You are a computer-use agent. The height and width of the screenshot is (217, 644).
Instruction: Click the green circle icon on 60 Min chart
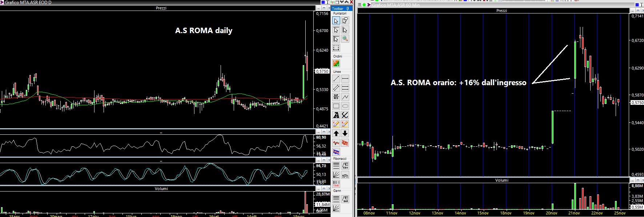(364, 5)
